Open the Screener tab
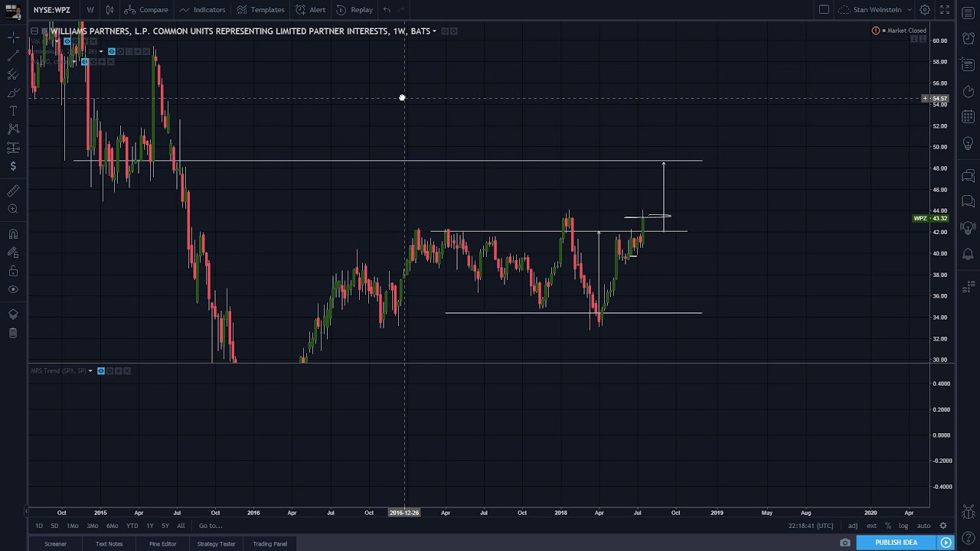 pyautogui.click(x=55, y=544)
